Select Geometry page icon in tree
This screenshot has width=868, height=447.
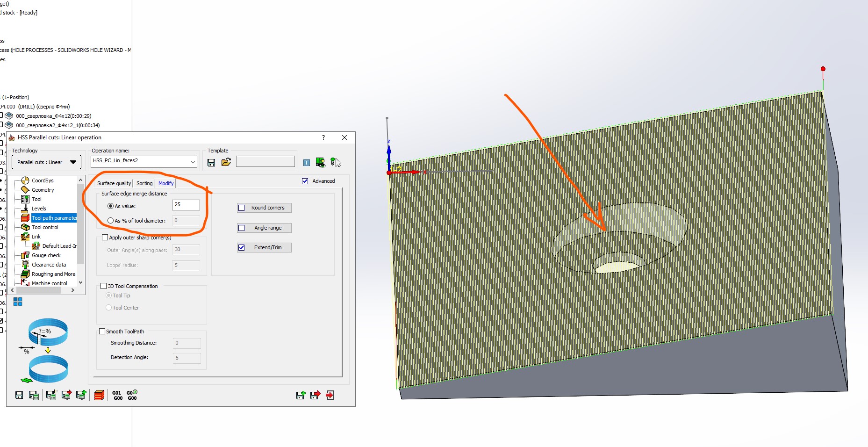point(25,190)
